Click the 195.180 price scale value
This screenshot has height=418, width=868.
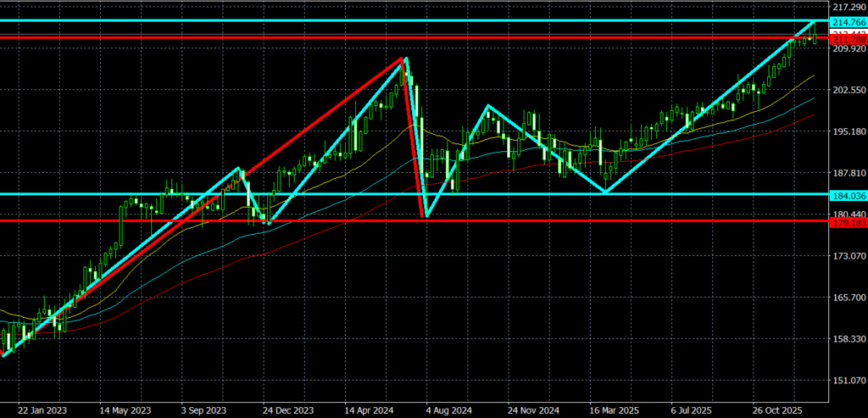tap(849, 131)
